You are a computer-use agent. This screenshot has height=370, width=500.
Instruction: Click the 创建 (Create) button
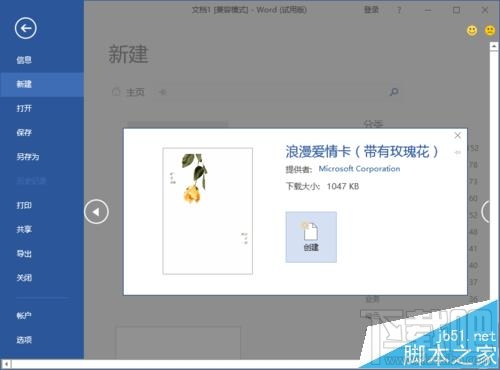coord(311,237)
